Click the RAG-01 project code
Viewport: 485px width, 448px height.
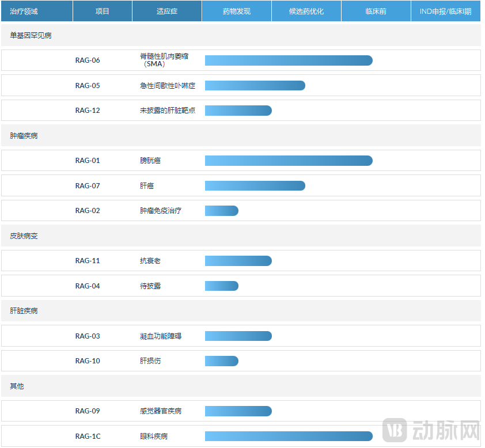[88, 161]
